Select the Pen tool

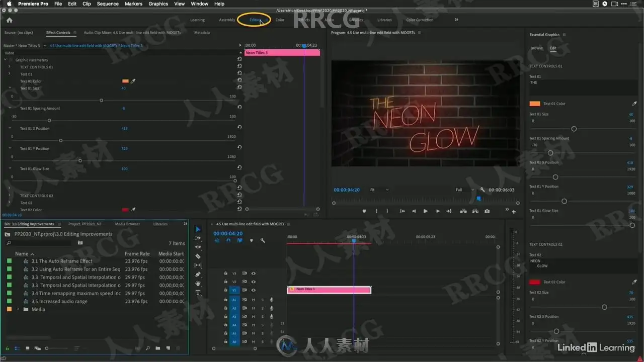pyautogui.click(x=198, y=275)
